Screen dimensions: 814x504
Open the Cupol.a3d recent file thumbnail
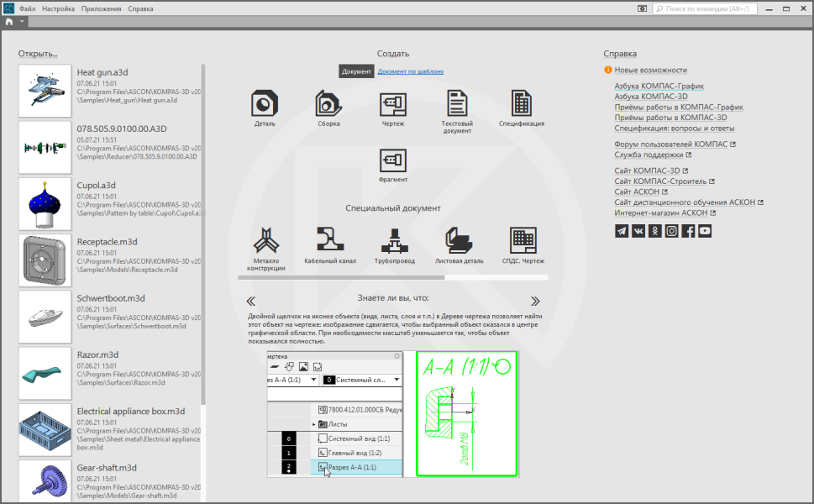pyautogui.click(x=45, y=204)
